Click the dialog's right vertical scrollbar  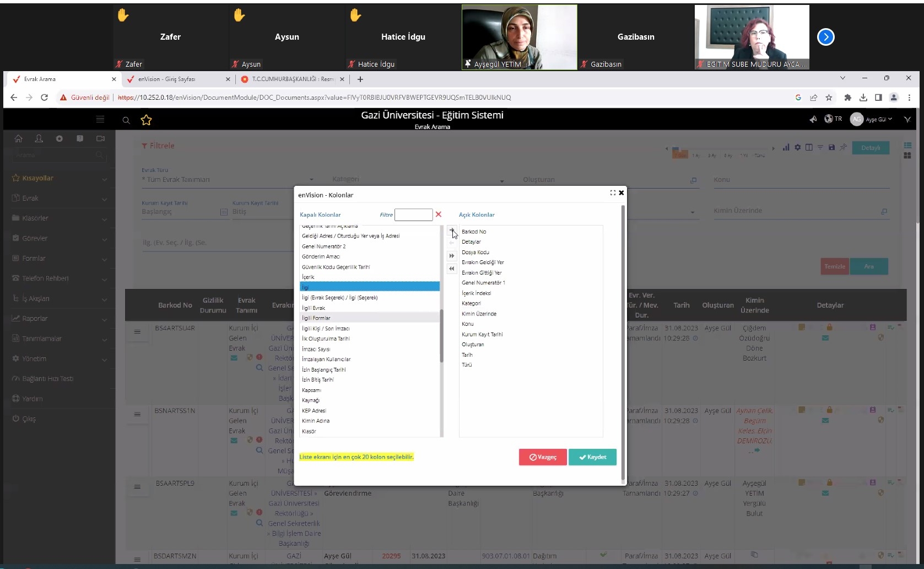pyautogui.click(x=623, y=342)
